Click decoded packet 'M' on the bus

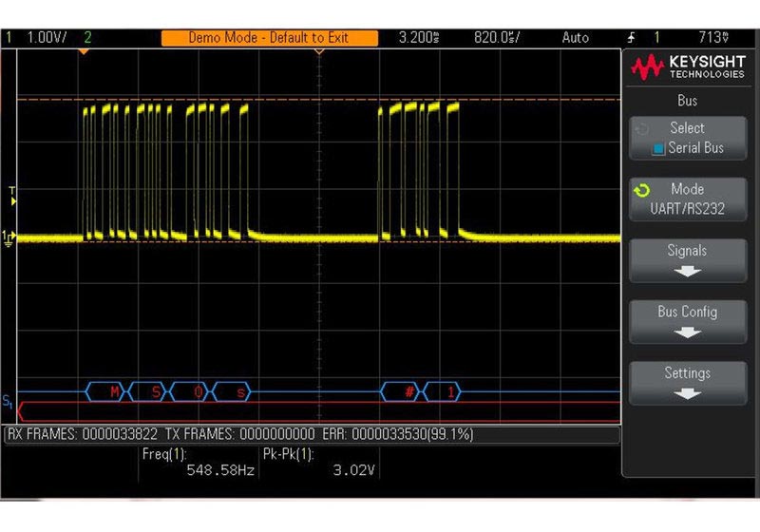pyautogui.click(x=106, y=391)
